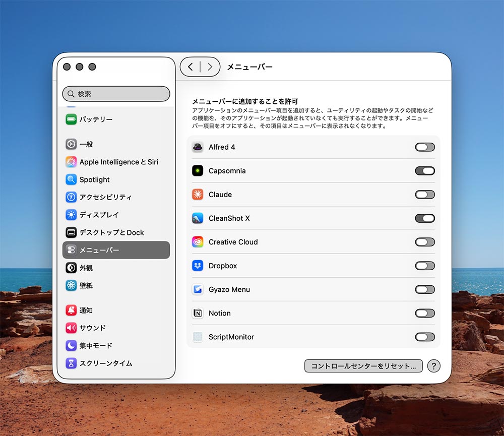Turn on the Notion toggle
504x436 pixels.
[424, 313]
